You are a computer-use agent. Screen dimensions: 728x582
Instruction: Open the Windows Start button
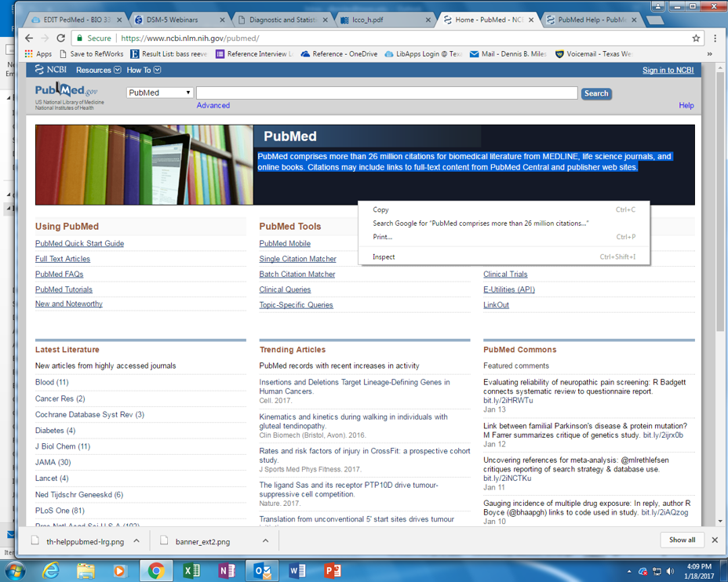pyautogui.click(x=14, y=570)
